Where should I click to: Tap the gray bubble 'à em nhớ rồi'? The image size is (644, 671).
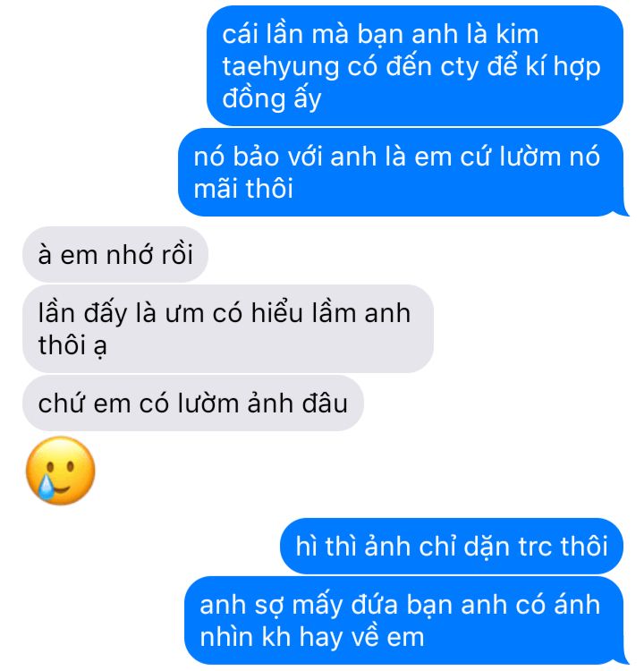coord(115,254)
